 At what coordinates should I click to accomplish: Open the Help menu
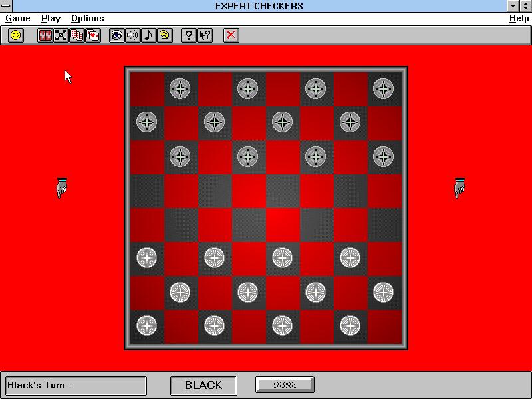519,19
